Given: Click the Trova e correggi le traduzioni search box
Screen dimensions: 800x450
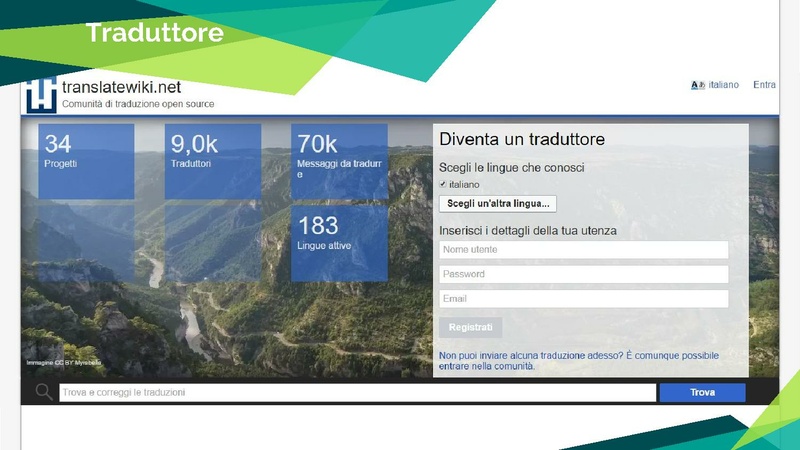Looking at the screenshot, I should pos(357,393).
